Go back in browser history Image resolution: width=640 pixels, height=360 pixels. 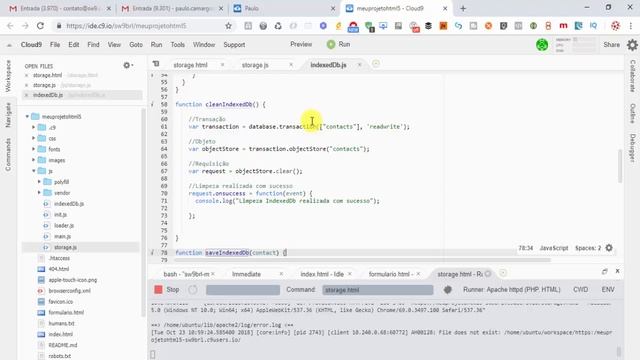point(10,26)
